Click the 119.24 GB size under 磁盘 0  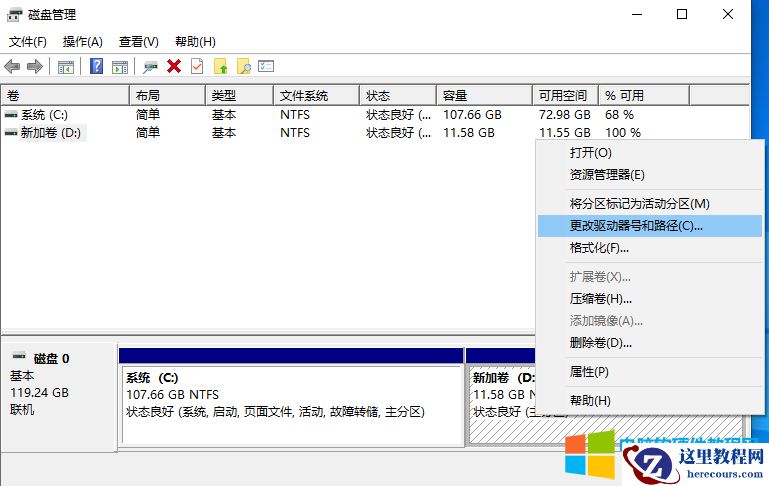tap(39, 393)
